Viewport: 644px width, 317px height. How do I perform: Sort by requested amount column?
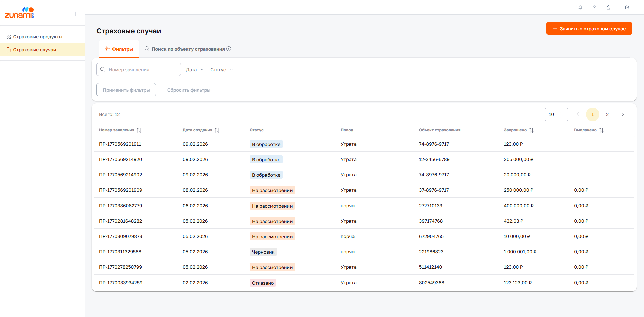(531, 130)
